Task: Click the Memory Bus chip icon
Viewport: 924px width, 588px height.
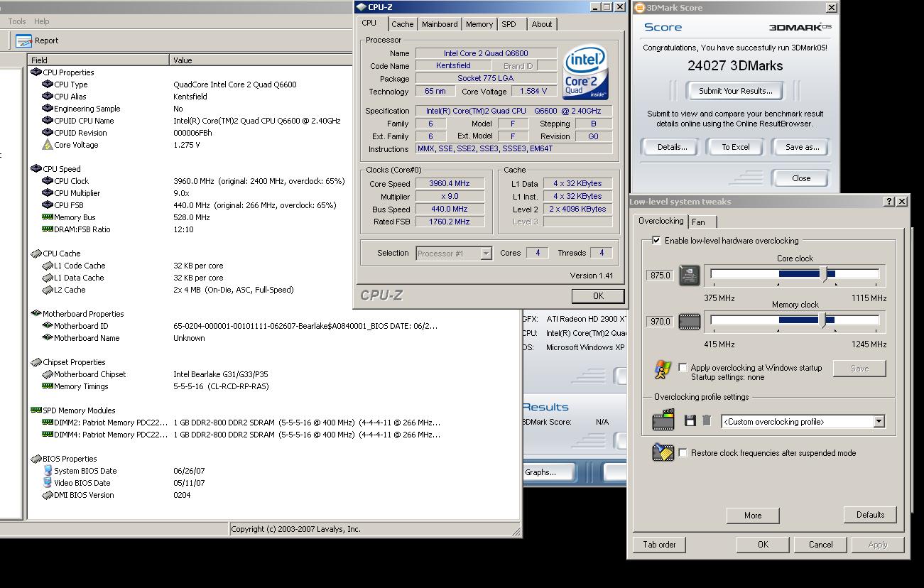Action: click(48, 217)
